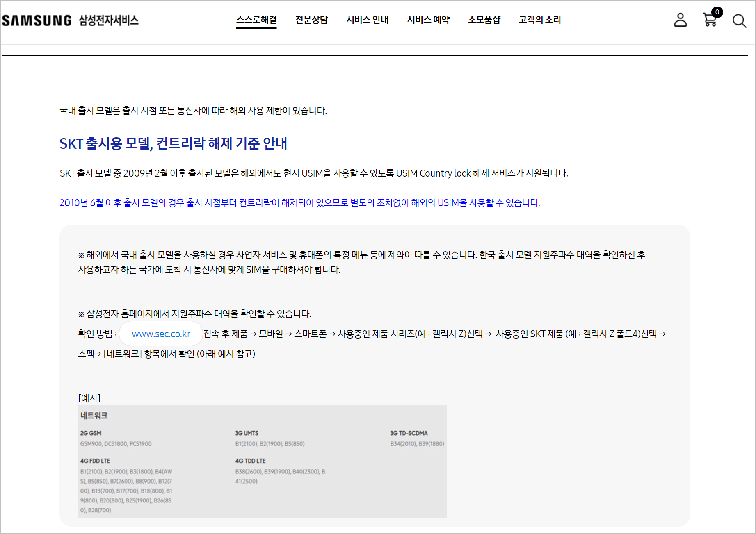Viewport: 756px width, 534px height.
Task: Open the 고객의 소리 menu
Action: [x=539, y=20]
